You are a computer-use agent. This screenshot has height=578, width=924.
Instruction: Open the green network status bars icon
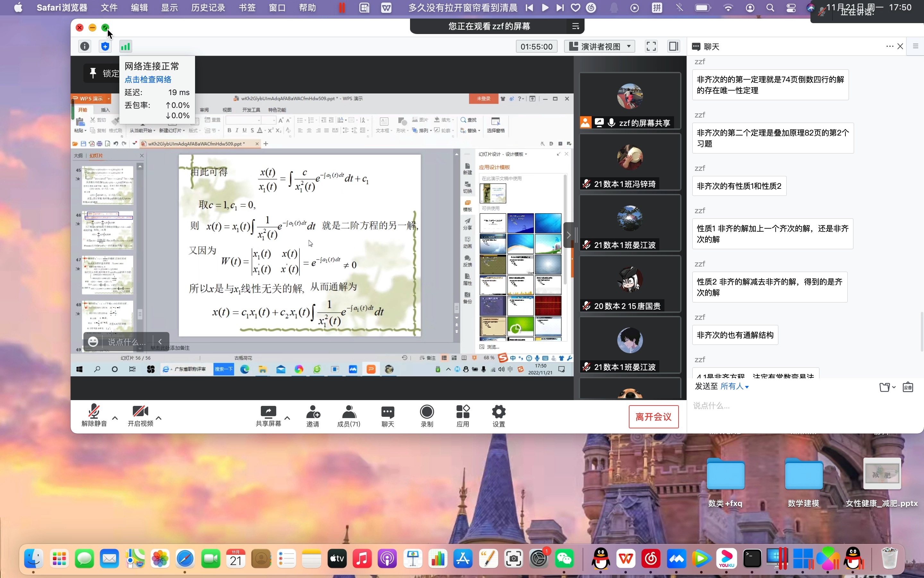[x=125, y=46]
